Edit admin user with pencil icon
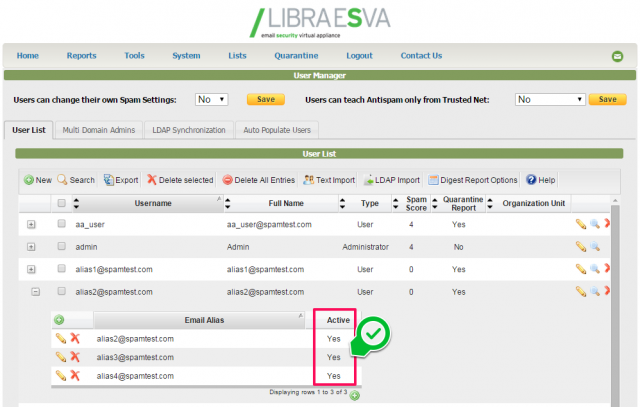640x407 pixels. pos(581,247)
